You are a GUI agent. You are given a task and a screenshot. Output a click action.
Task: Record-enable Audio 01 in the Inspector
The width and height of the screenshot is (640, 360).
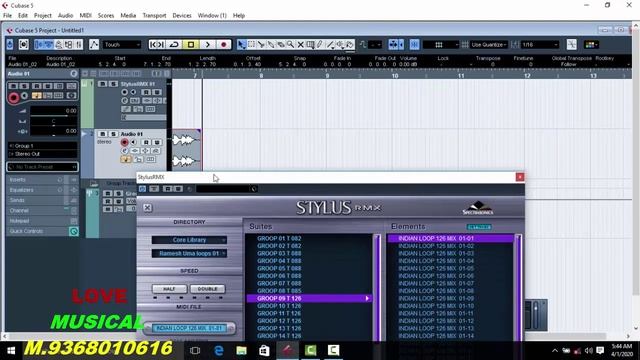tap(13, 98)
